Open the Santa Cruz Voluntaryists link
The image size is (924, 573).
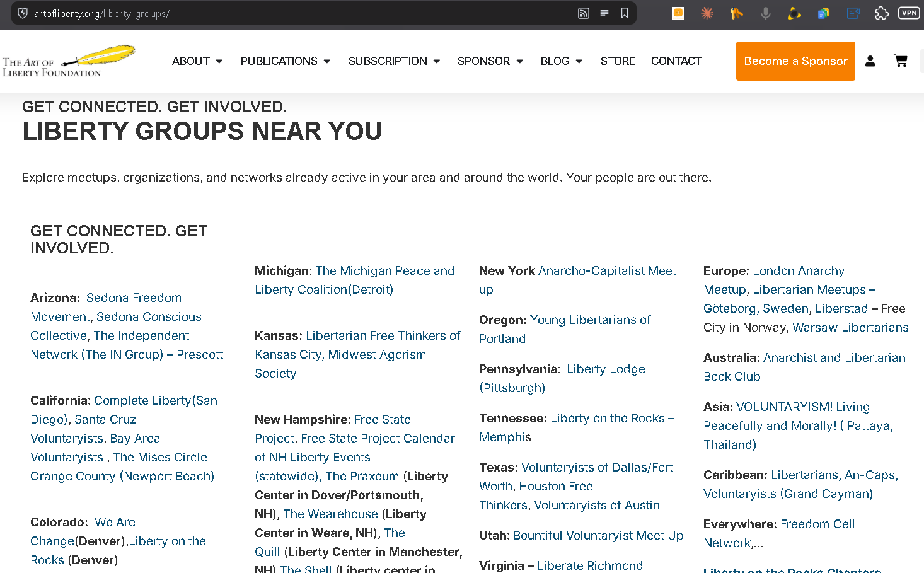tap(83, 429)
